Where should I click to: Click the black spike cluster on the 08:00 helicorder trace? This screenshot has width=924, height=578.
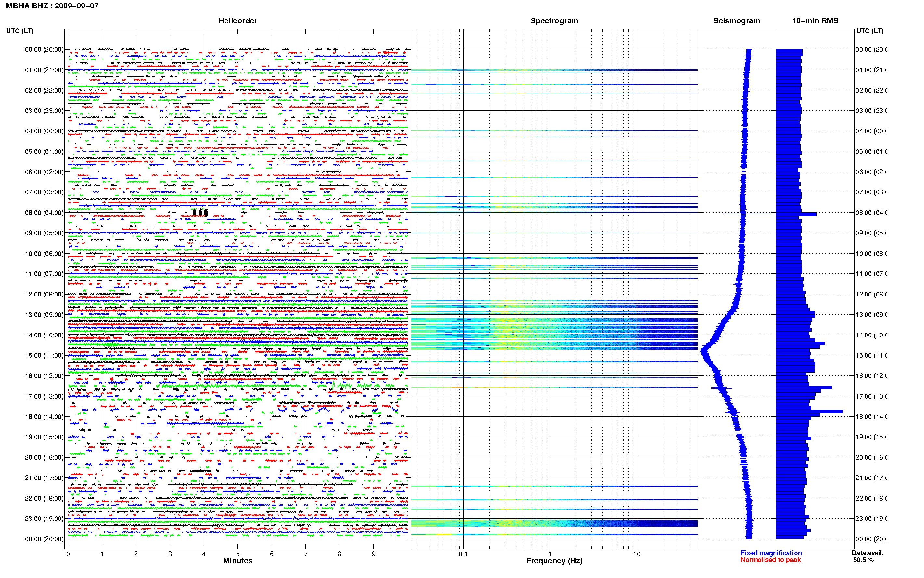pyautogui.click(x=200, y=212)
